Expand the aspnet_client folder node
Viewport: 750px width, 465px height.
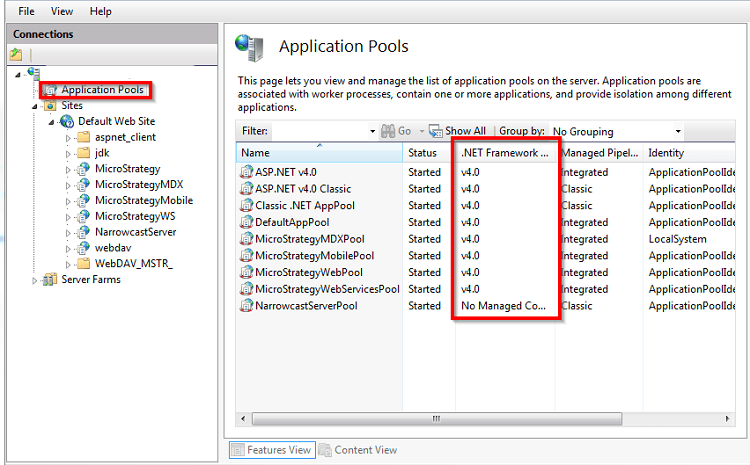coord(69,137)
